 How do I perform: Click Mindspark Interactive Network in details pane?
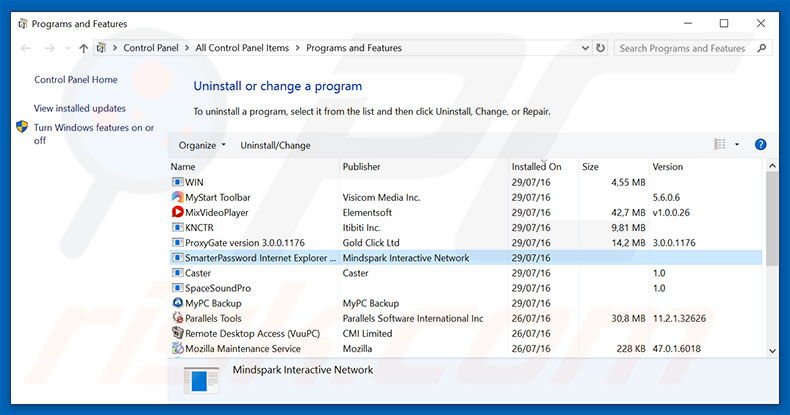[303, 370]
